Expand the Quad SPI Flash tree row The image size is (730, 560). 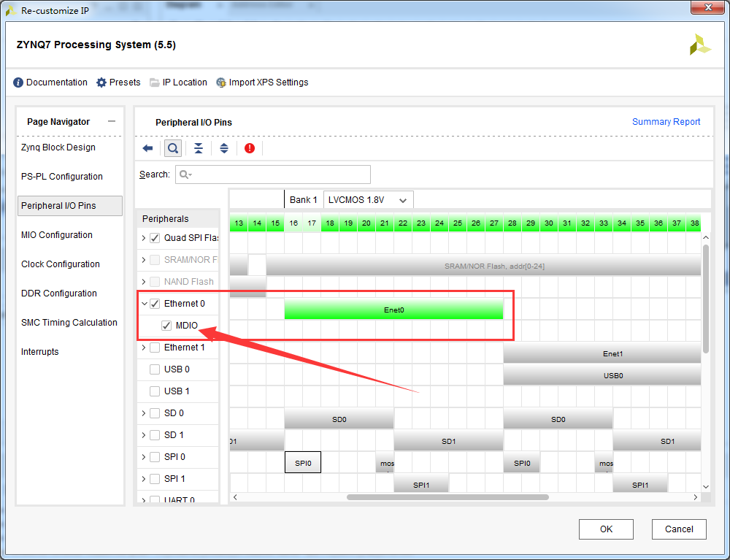point(144,238)
